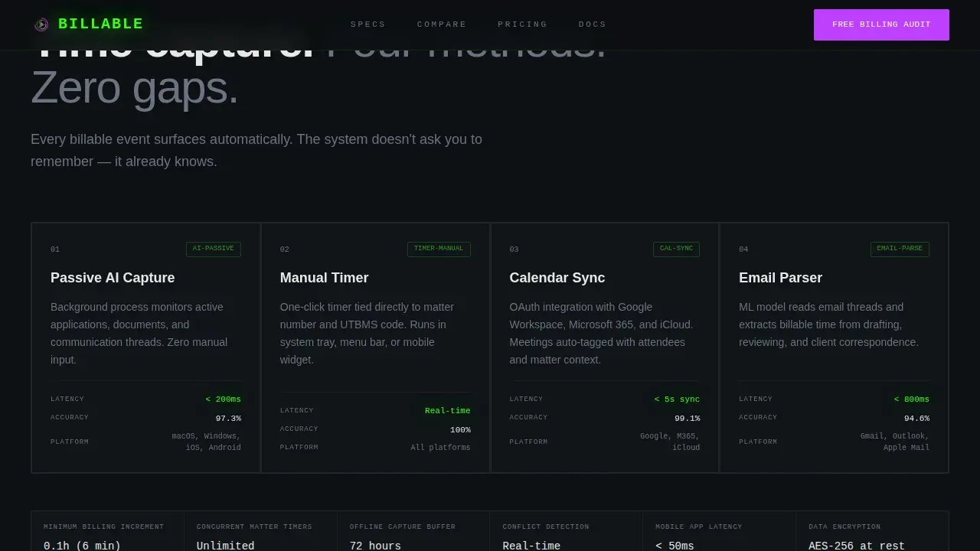Click the Free Billing Audit button
Image resolution: width=980 pixels, height=551 pixels.
[x=881, y=24]
